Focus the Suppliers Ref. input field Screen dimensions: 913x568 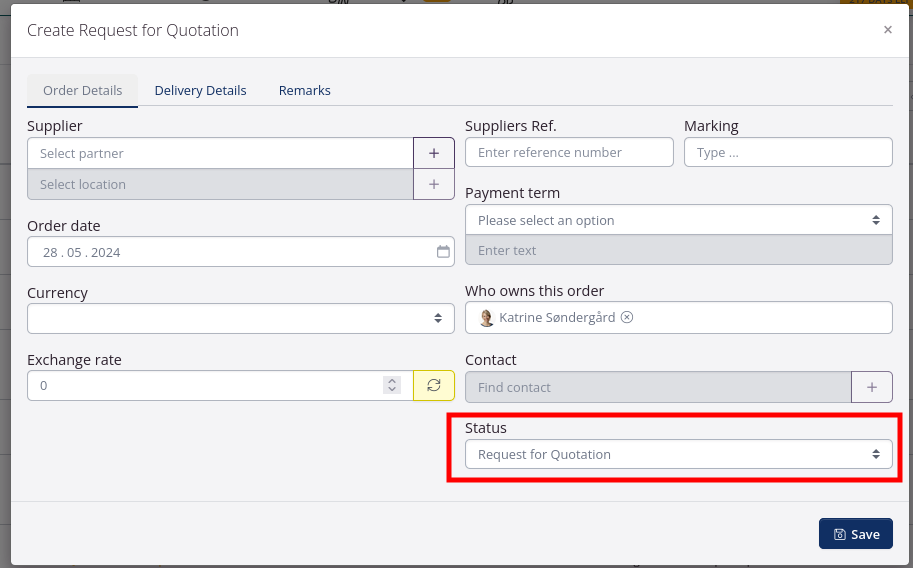569,152
